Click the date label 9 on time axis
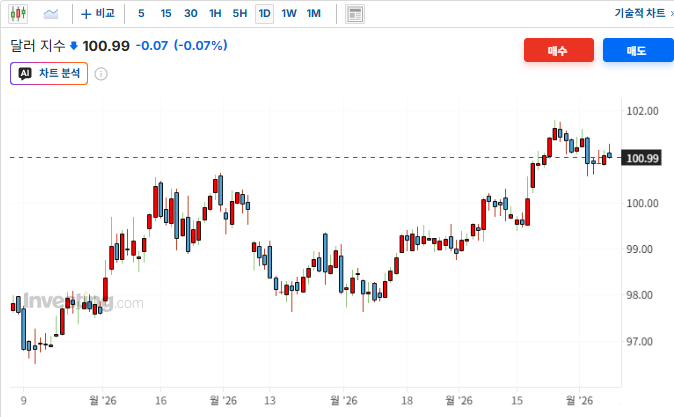 tap(24, 401)
